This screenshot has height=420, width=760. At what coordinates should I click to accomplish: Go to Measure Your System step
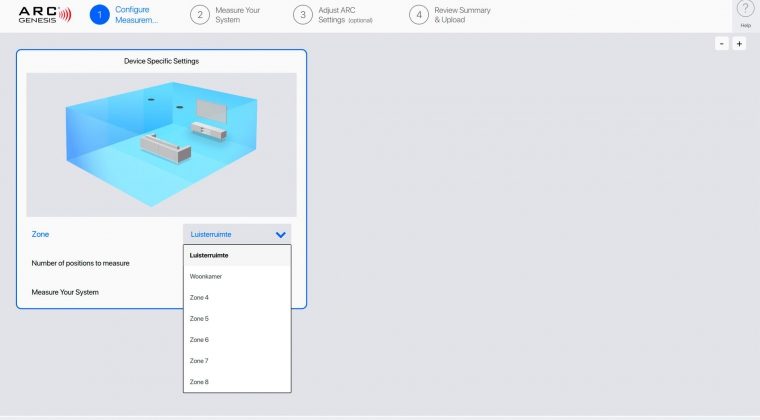237,14
